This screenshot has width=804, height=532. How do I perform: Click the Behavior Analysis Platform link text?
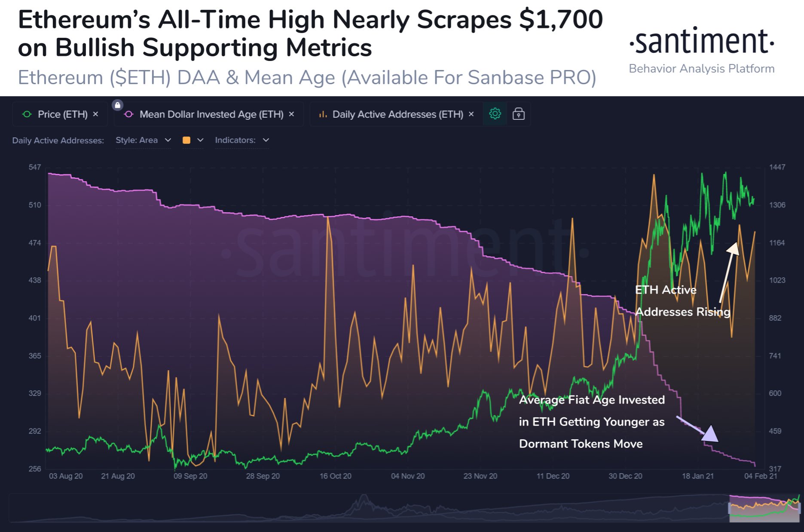pyautogui.click(x=701, y=68)
